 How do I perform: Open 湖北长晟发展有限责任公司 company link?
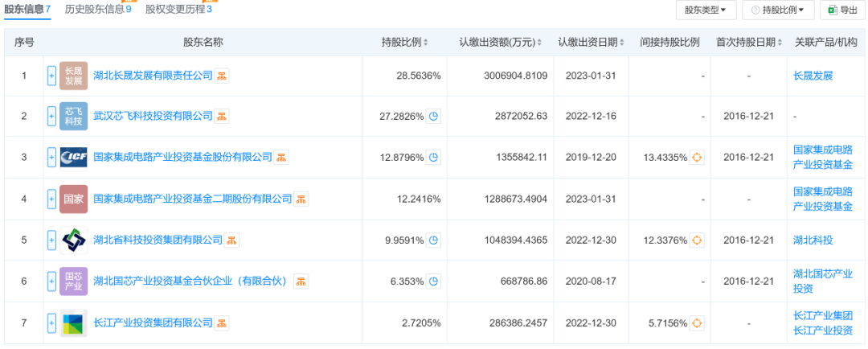coord(153,76)
